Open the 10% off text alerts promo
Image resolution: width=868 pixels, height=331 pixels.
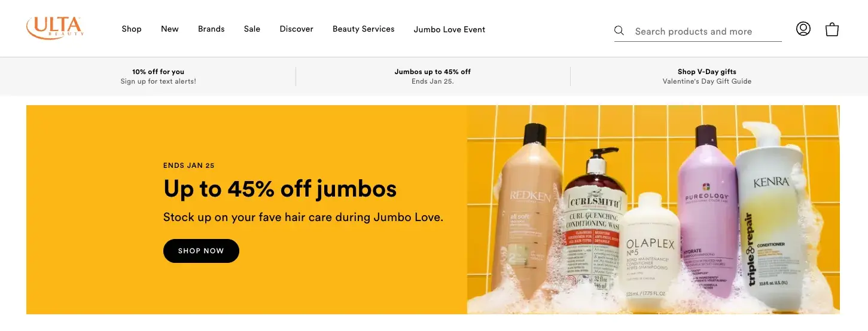(159, 76)
